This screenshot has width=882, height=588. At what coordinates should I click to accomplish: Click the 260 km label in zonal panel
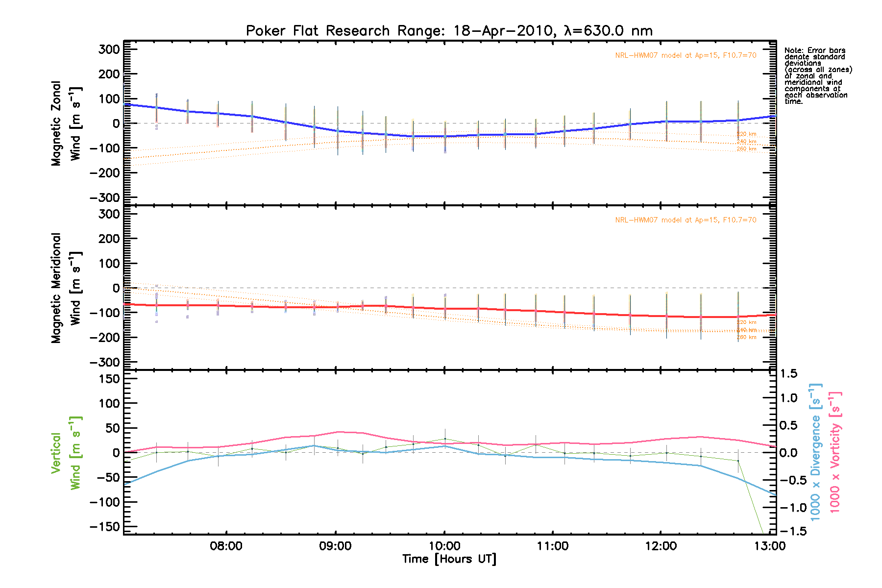pyautogui.click(x=746, y=149)
